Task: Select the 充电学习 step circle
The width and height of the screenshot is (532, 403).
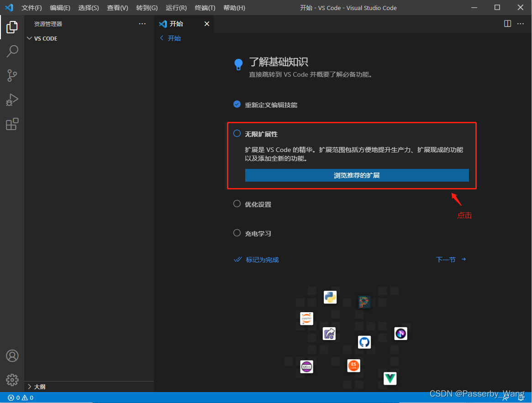Action: [x=237, y=233]
